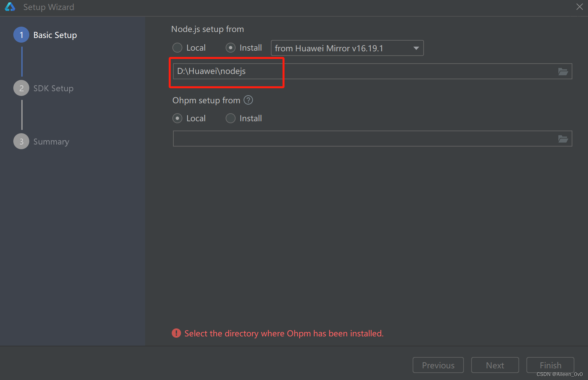Screen dimensions: 588x380
Task: Go to the SDK Setup step
Action: [44, 88]
